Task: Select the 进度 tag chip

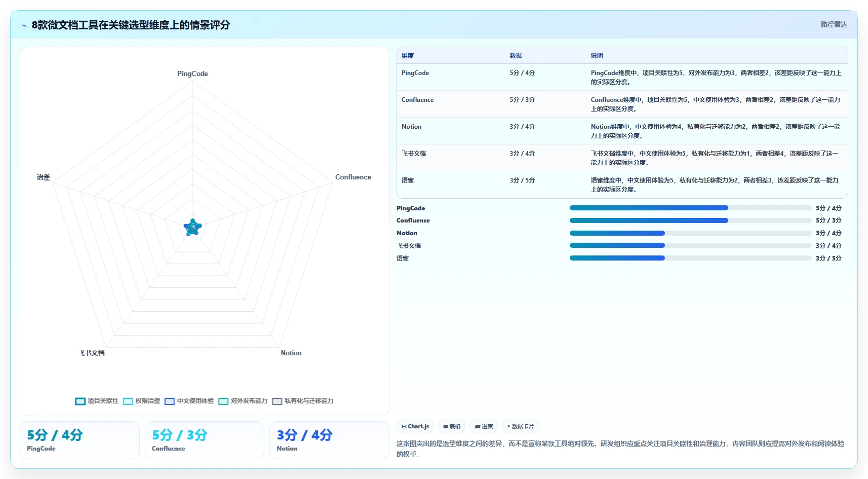Action: (x=484, y=426)
